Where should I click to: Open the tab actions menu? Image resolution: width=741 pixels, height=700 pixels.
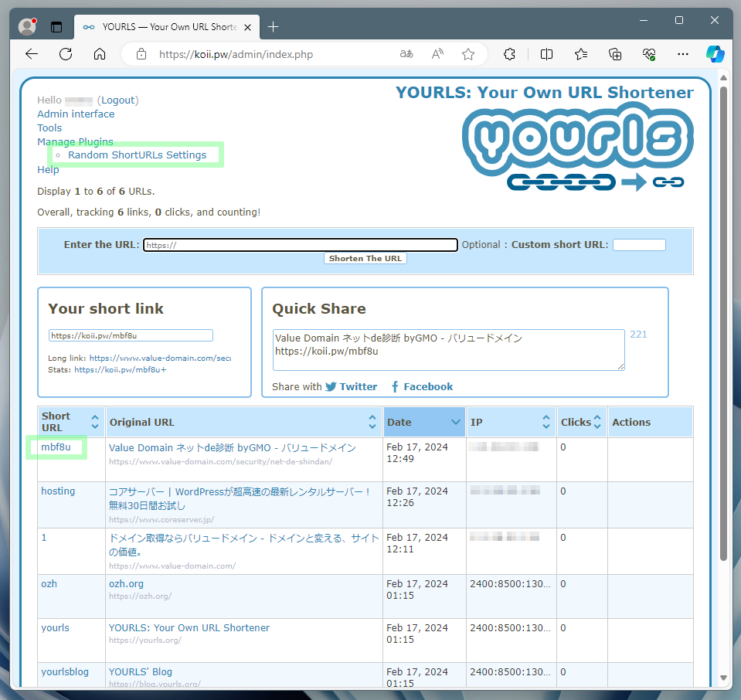click(x=56, y=27)
